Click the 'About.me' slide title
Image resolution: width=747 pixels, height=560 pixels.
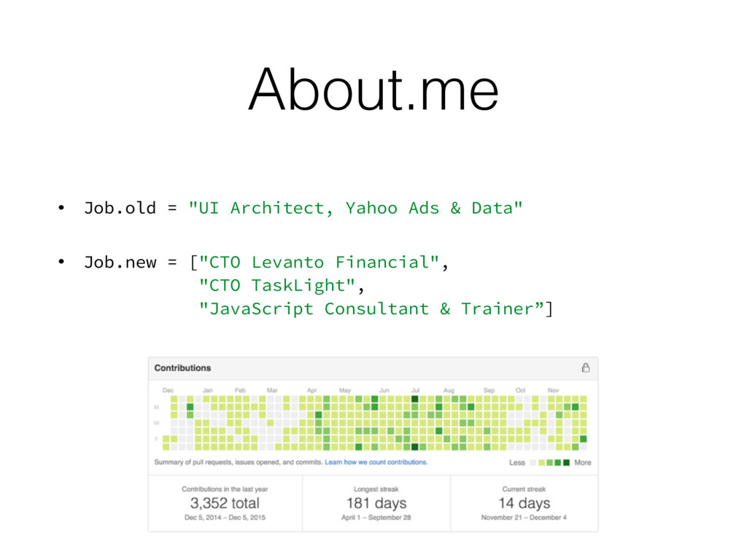pyautogui.click(x=373, y=89)
